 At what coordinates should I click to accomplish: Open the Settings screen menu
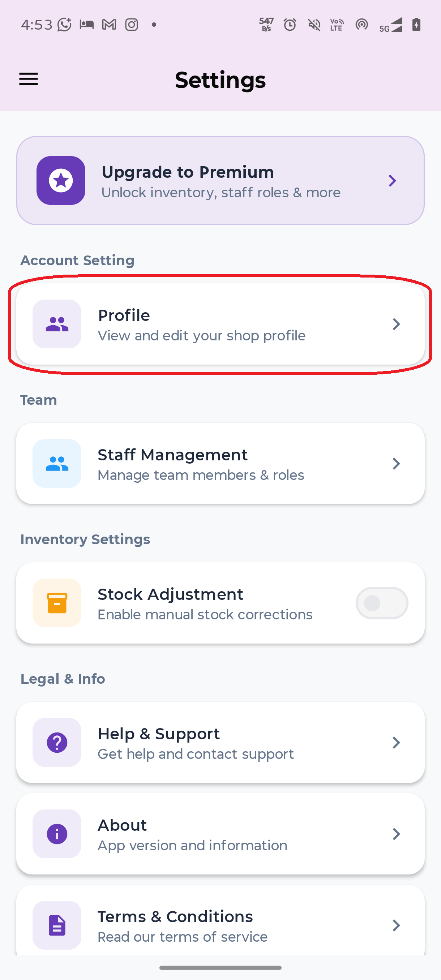click(x=29, y=79)
